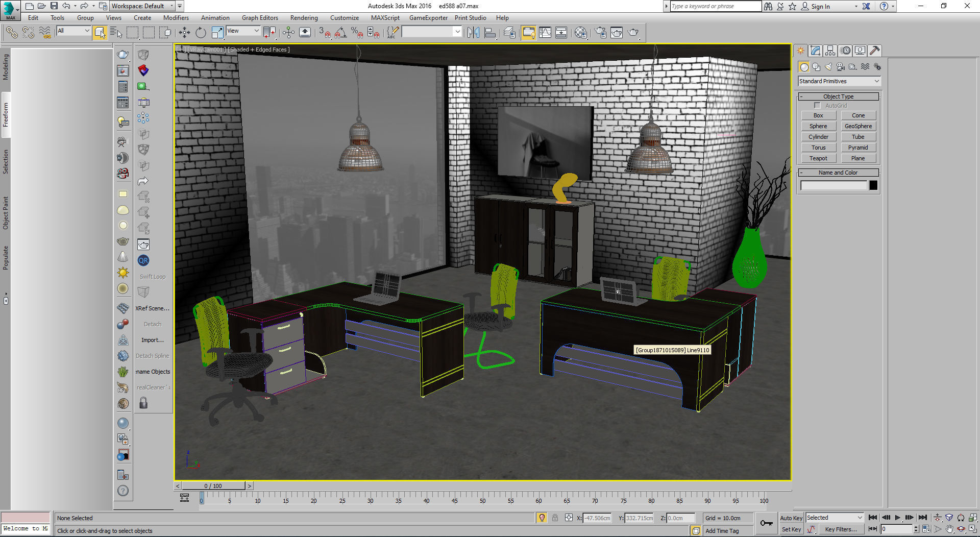Screen dimensions: 980x537
Task: Click the Align tool icon
Action: pos(491,33)
